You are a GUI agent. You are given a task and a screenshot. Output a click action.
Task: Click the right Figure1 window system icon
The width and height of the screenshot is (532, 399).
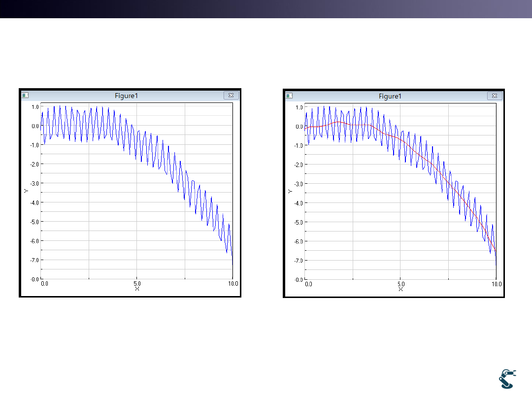(x=290, y=96)
